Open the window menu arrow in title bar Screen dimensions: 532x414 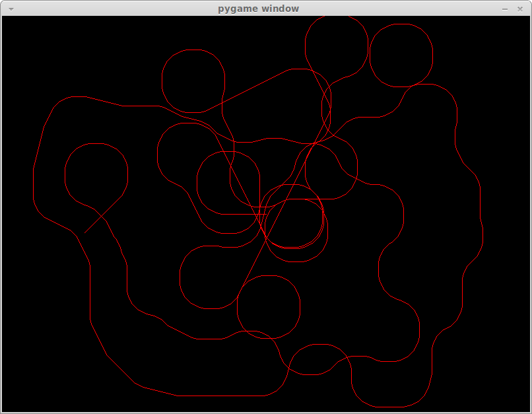(x=11, y=9)
